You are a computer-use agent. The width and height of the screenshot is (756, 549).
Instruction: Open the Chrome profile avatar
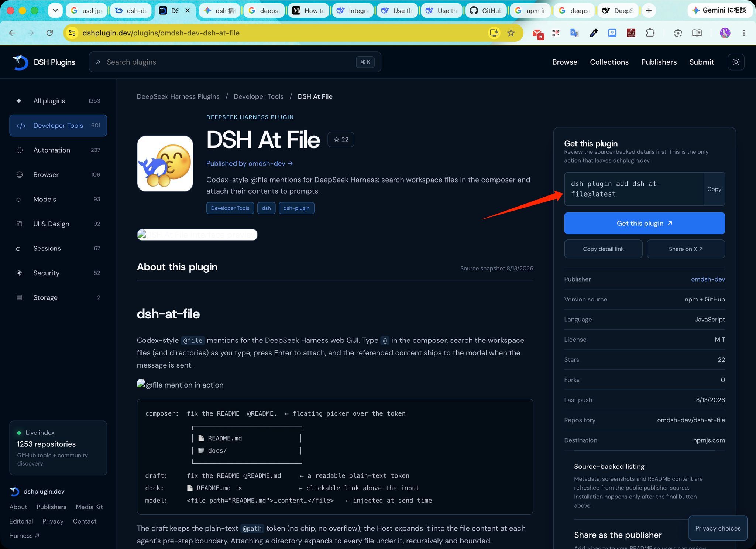point(725,33)
